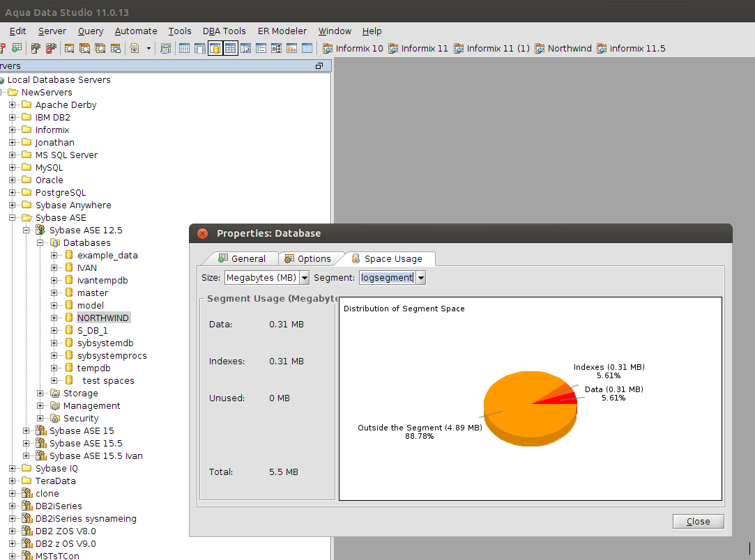755x560 pixels.
Task: Click the server connect icon with lightning bolt
Action: pyautogui.click(x=36, y=48)
